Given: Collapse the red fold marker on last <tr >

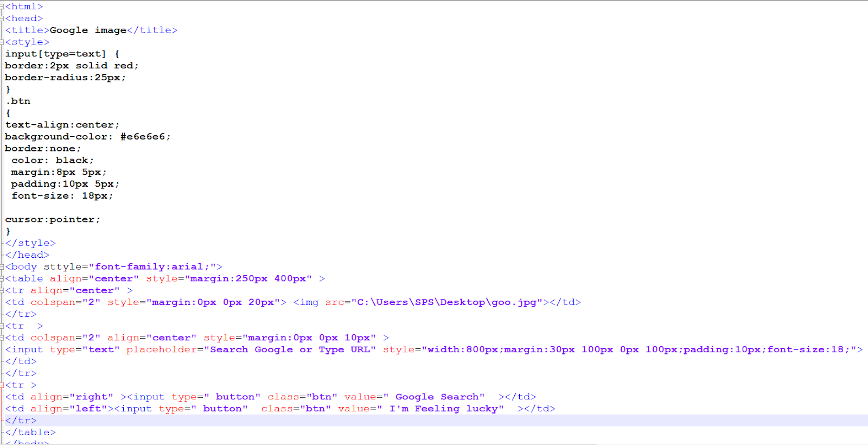Looking at the screenshot, I should coord(2,385).
